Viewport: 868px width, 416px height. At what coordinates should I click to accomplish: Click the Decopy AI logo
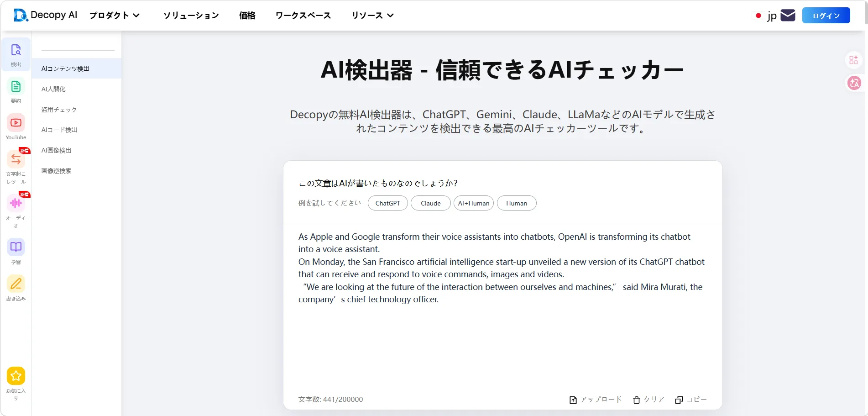click(45, 15)
